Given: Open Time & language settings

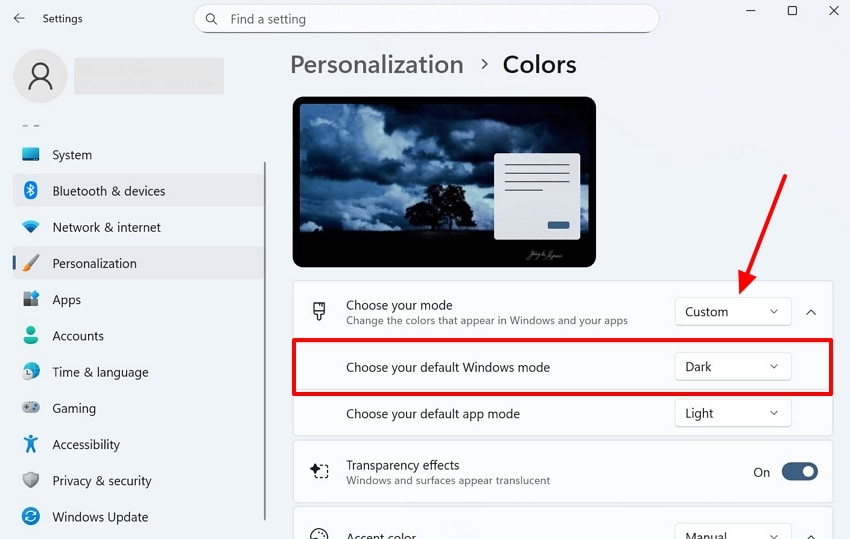Looking at the screenshot, I should pyautogui.click(x=138, y=372).
